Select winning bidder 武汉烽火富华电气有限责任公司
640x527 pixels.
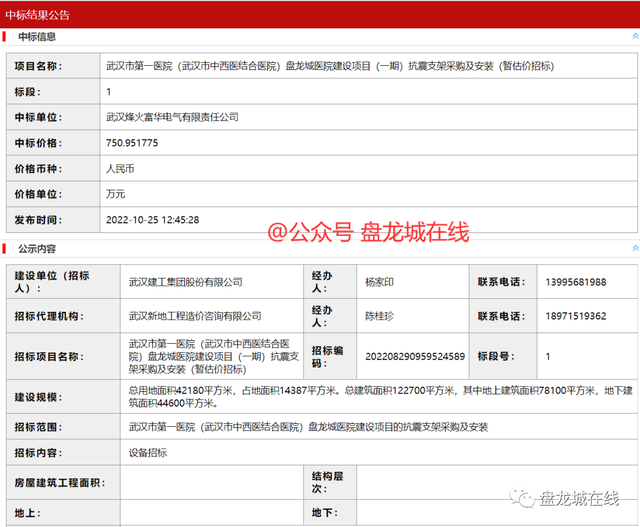172,117
